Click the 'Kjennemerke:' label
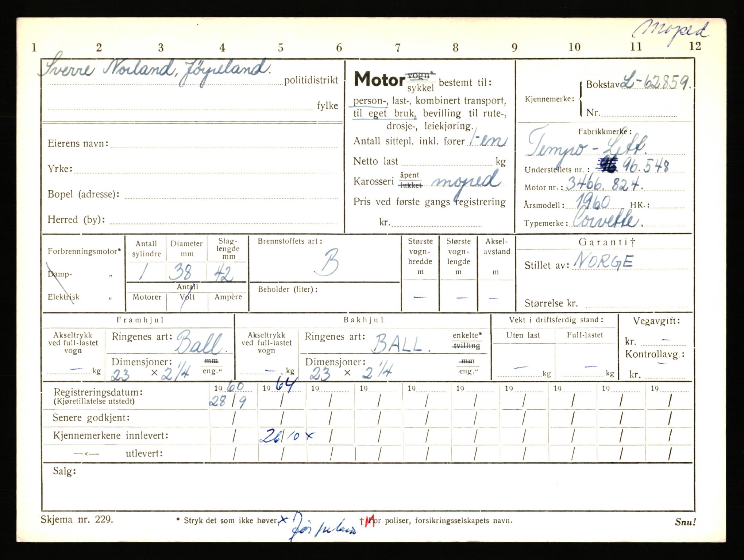This screenshot has width=744, height=560. pyautogui.click(x=550, y=99)
